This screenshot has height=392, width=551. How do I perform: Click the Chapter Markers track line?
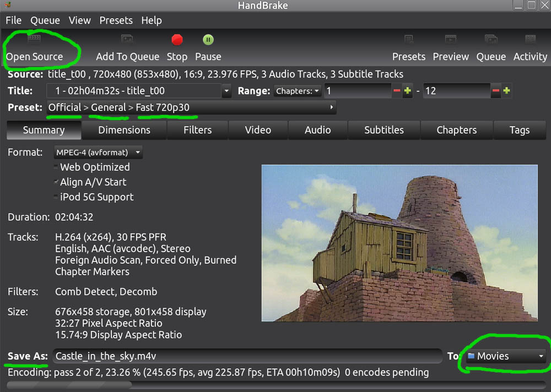(92, 272)
